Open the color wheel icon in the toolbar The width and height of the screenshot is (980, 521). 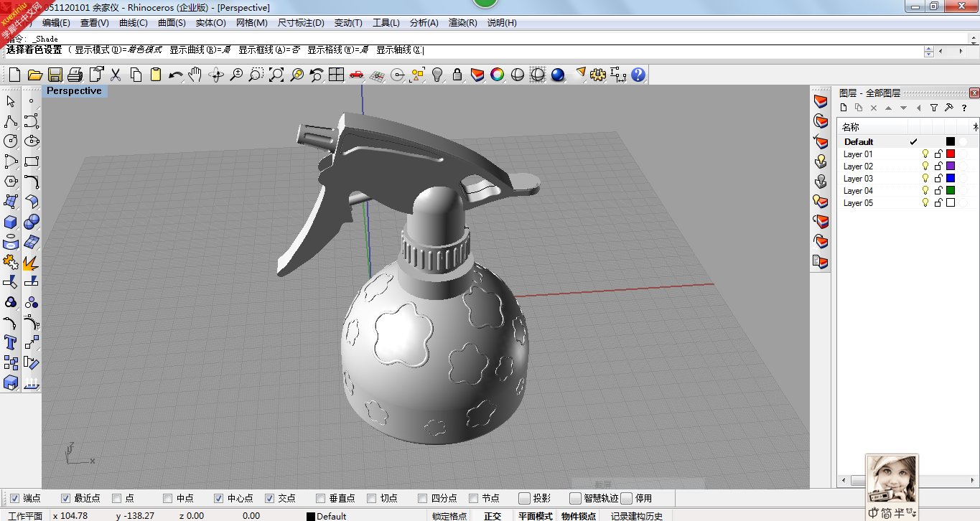[x=497, y=74]
